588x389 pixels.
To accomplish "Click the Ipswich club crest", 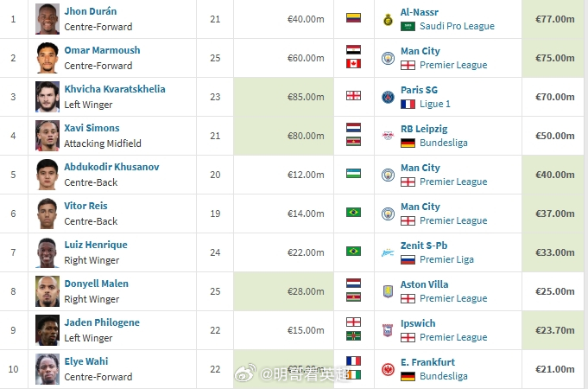I will (x=388, y=330).
